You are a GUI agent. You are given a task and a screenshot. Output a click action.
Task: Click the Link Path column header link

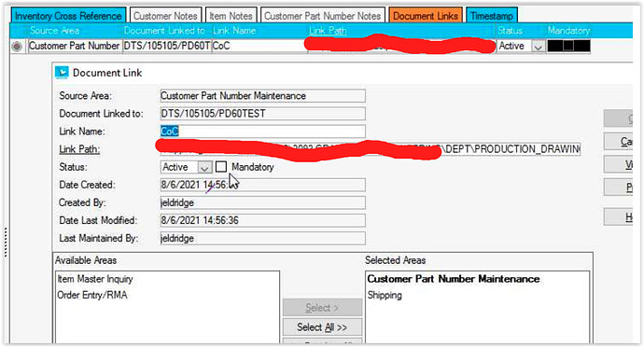[x=328, y=31]
